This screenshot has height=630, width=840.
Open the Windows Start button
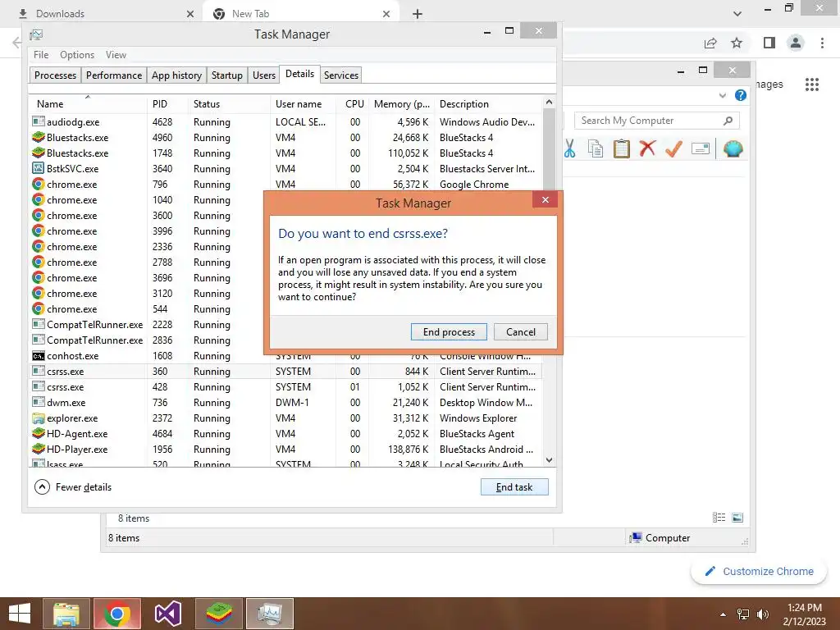point(20,614)
